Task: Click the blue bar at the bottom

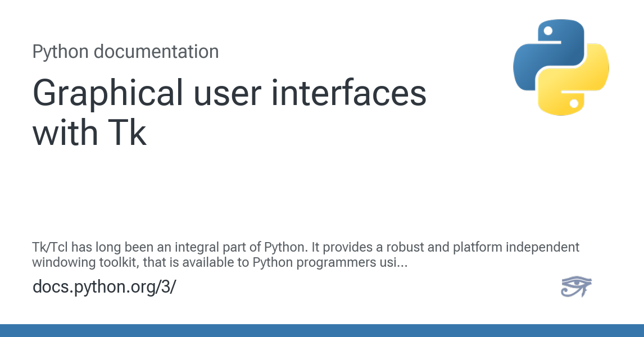Action: [x=322, y=330]
